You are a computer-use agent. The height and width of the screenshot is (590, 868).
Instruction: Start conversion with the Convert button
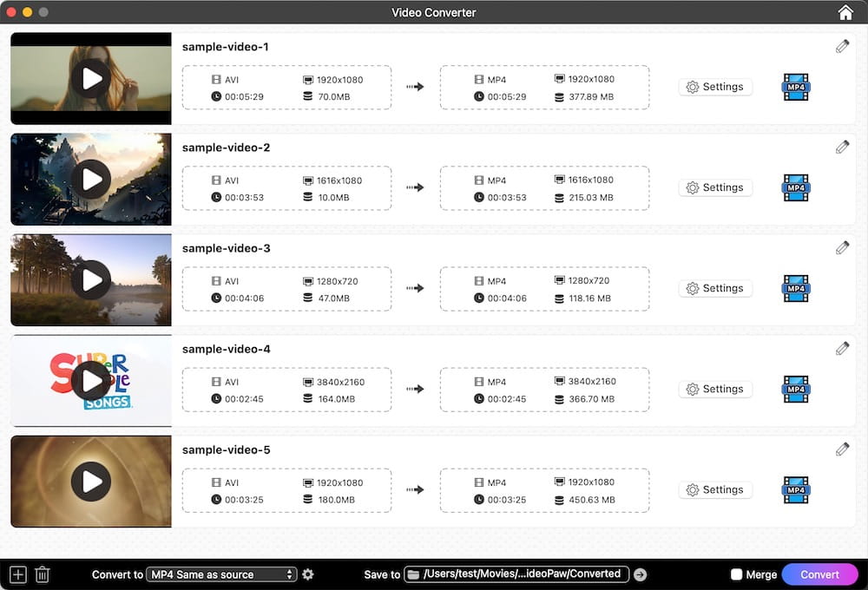pos(819,574)
